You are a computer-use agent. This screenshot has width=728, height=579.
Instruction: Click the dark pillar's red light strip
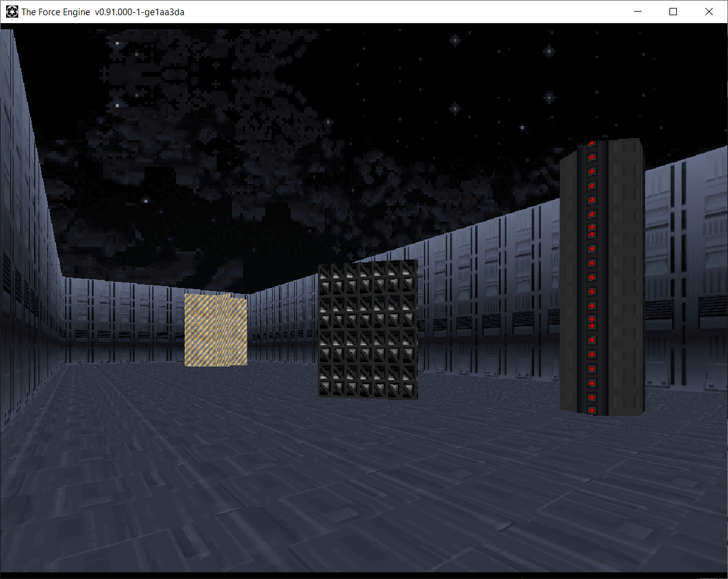592,278
